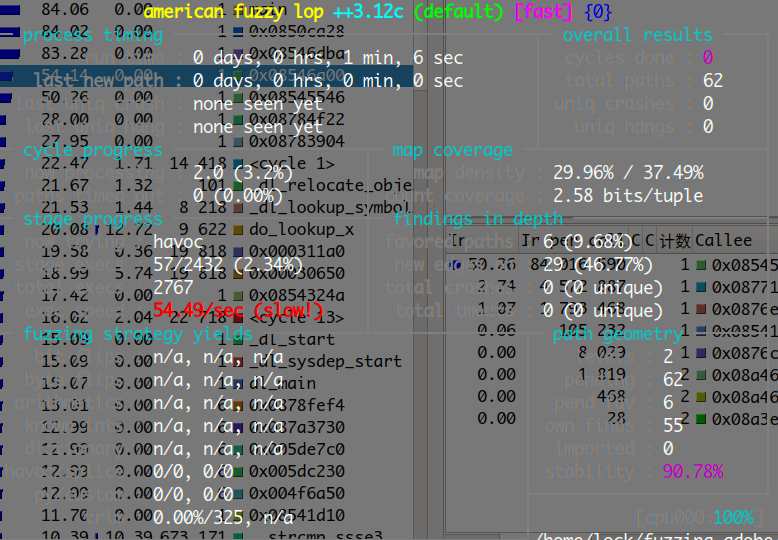The height and width of the screenshot is (540, 778).
Task: Select the 0x08783904 function row
Action: [206, 141]
